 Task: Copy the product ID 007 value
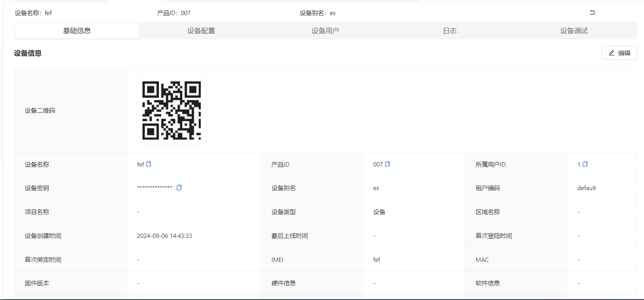[x=388, y=164]
